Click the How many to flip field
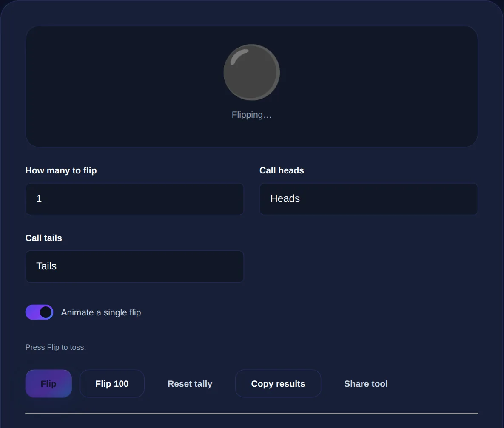Viewport: 504px width, 428px height. coord(134,199)
